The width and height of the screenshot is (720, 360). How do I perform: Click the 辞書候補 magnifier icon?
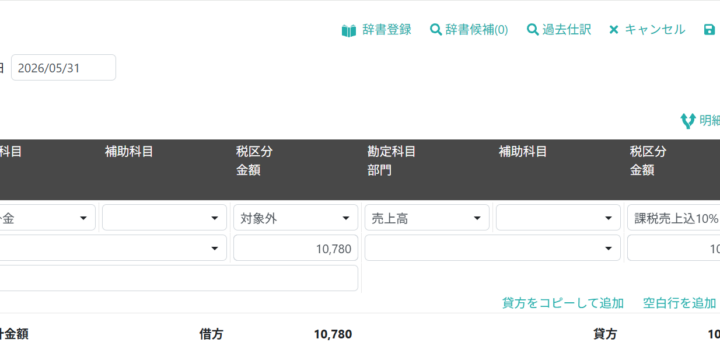click(435, 30)
